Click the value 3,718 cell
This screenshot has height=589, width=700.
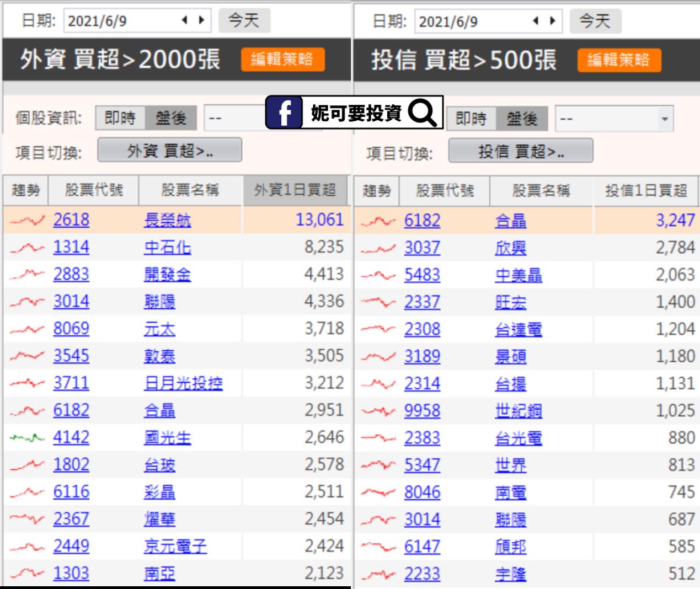pyautogui.click(x=324, y=328)
